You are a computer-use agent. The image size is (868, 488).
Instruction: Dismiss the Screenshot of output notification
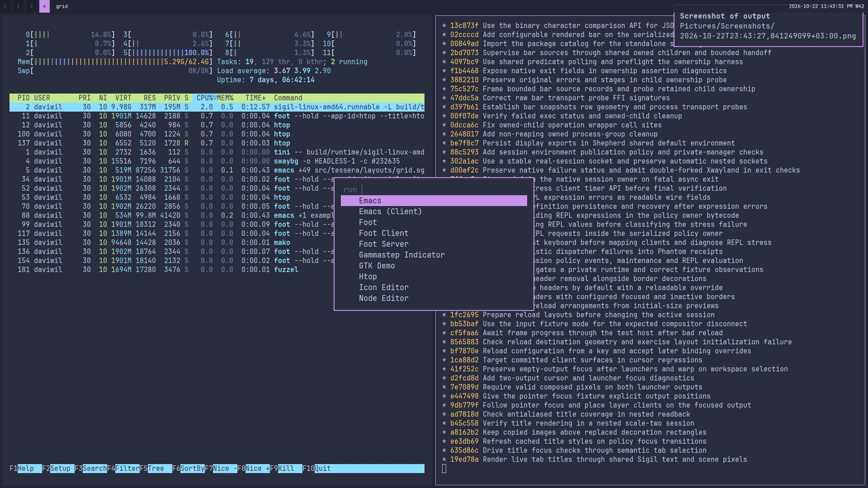coord(768,26)
